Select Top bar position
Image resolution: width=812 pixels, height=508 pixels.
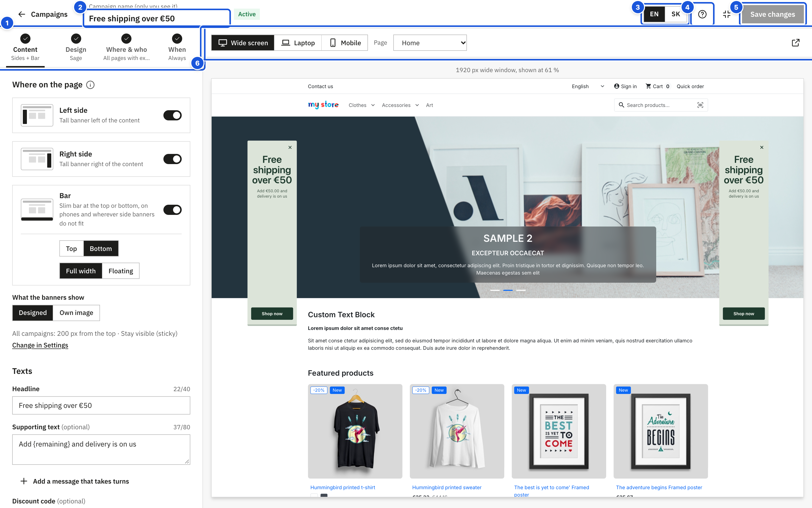coord(72,249)
